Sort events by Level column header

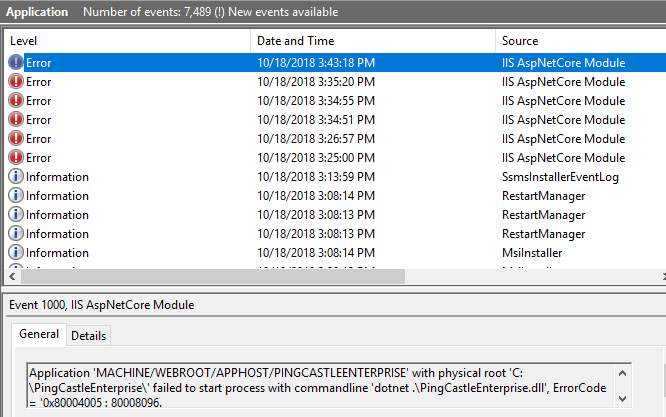pyautogui.click(x=127, y=41)
